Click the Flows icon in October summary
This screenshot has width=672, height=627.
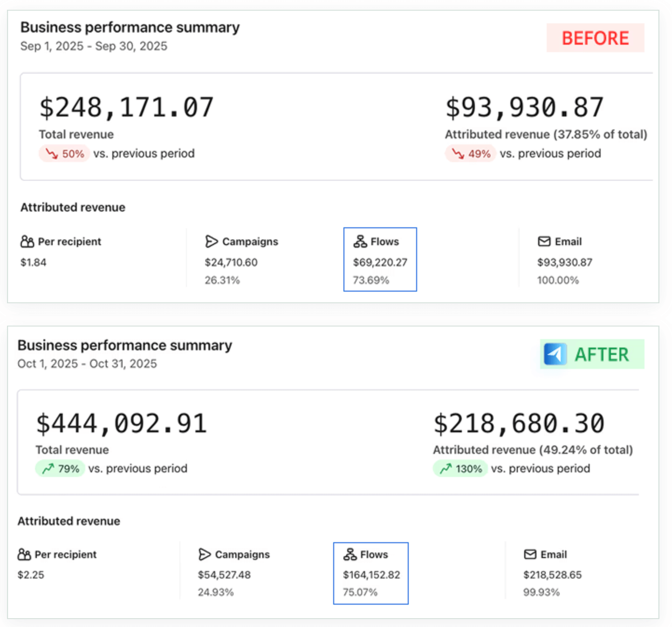click(x=350, y=554)
